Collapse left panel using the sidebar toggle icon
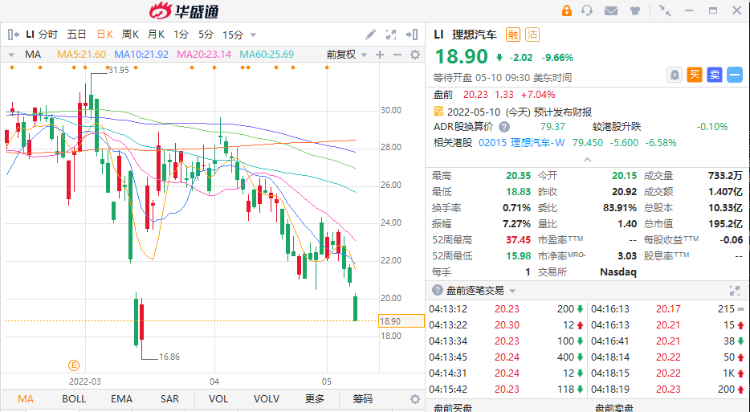750x412 pixels. 13,34
